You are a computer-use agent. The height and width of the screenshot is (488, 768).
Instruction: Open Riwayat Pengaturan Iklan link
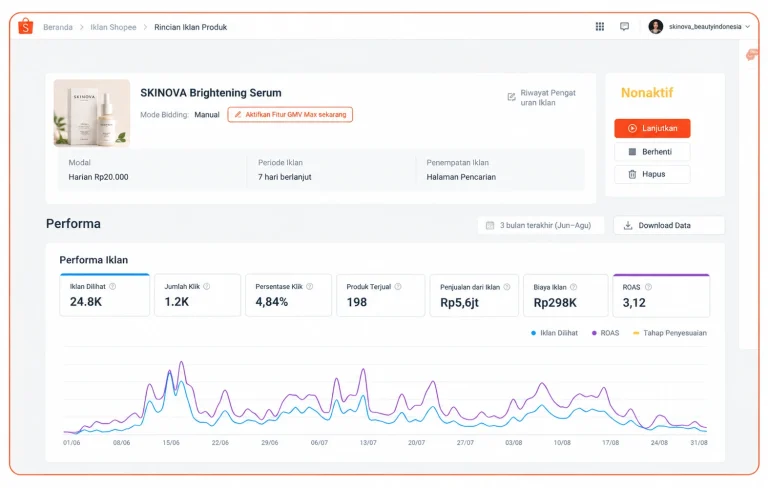pyautogui.click(x=548, y=98)
